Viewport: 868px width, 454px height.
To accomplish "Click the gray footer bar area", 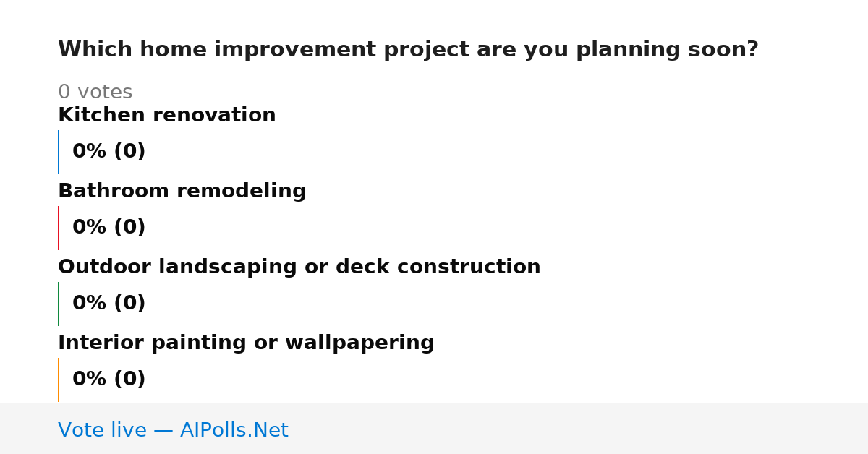I will pos(434,429).
